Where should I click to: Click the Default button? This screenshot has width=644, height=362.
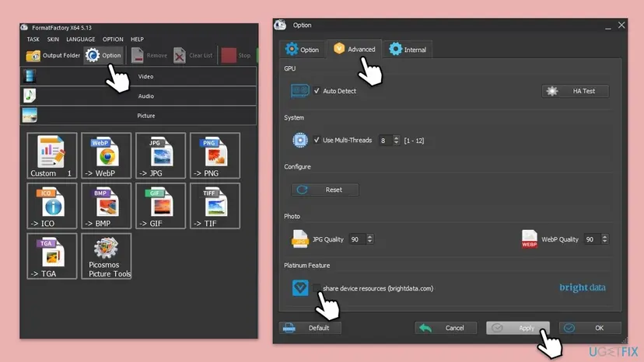(310, 328)
